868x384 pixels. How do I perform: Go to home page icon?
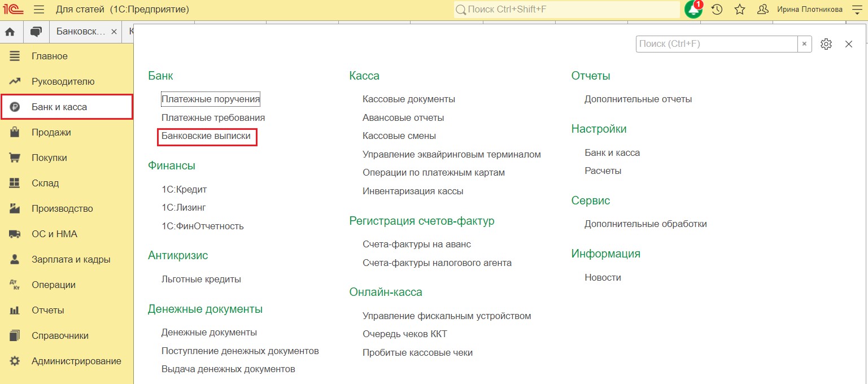click(10, 32)
